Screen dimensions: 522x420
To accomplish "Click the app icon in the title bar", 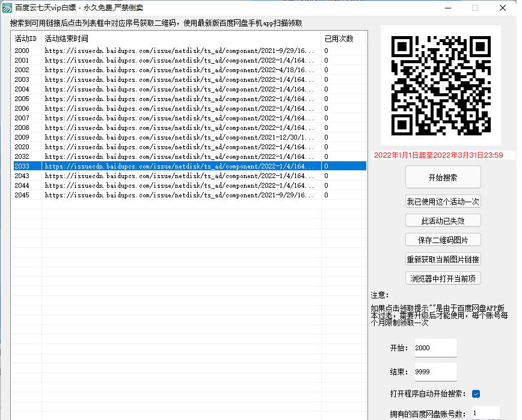I will click(x=7, y=8).
